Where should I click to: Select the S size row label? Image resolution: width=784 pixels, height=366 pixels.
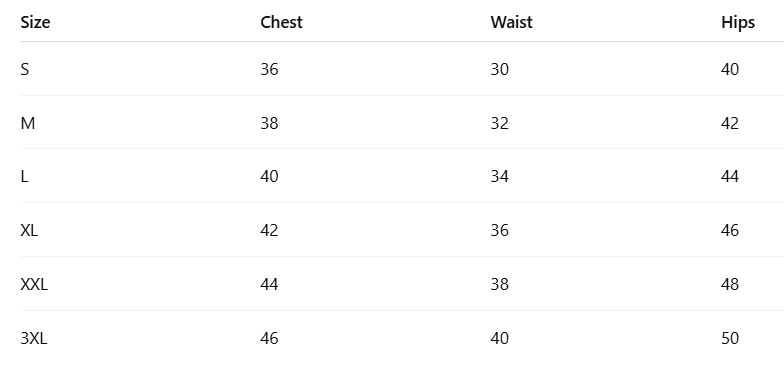coord(25,69)
